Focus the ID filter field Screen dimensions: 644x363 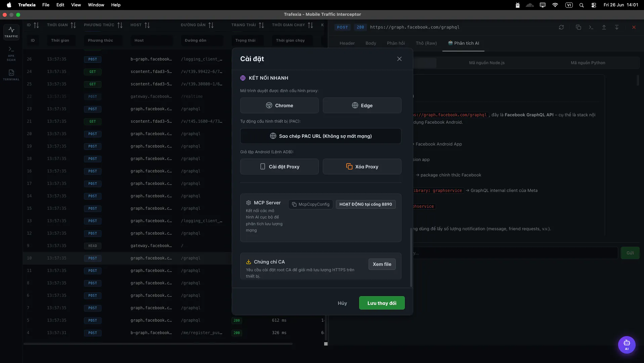(33, 41)
